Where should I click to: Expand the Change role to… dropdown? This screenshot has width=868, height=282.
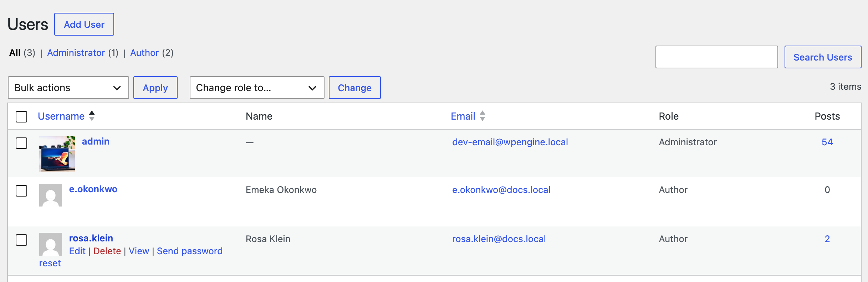point(257,88)
